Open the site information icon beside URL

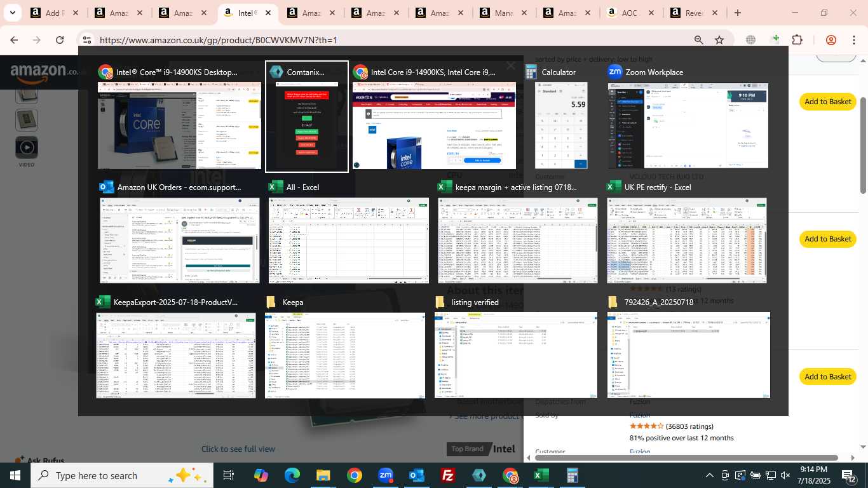pyautogui.click(x=87, y=40)
